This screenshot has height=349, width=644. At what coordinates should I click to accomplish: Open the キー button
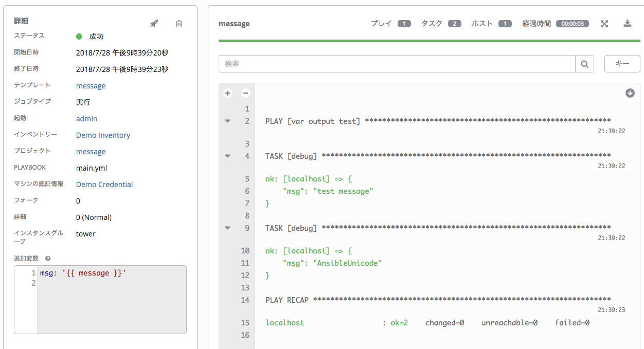coord(622,64)
